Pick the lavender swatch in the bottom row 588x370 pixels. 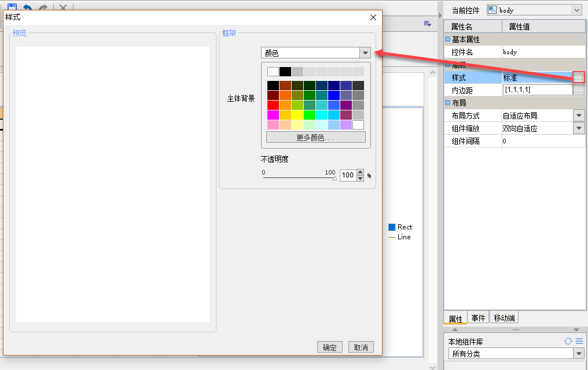[346, 125]
